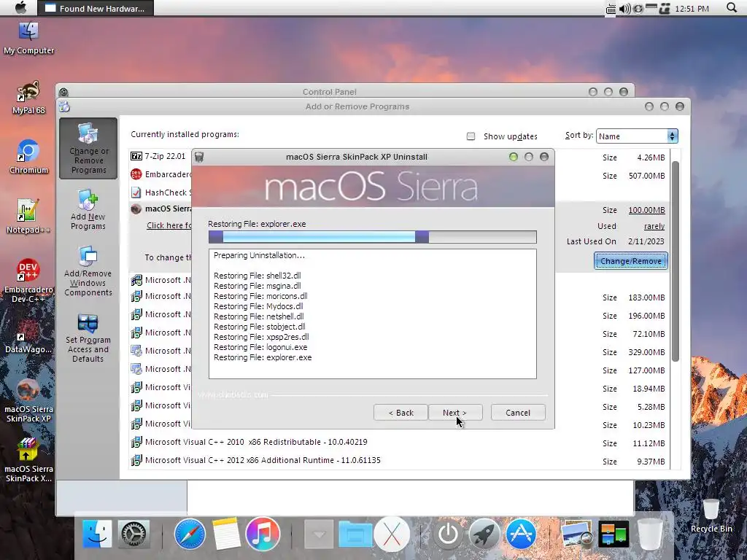Click 'Restoring File: netshell.dll' log line

tap(259, 316)
